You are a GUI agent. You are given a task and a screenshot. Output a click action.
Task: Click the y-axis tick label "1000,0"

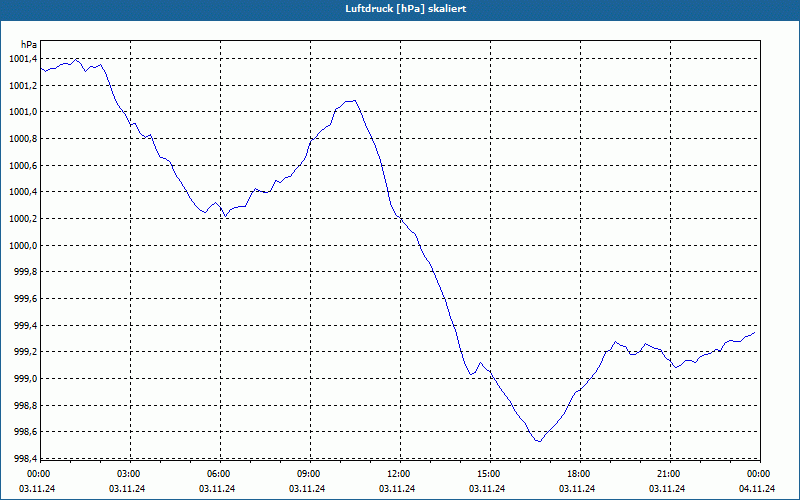(x=23, y=245)
